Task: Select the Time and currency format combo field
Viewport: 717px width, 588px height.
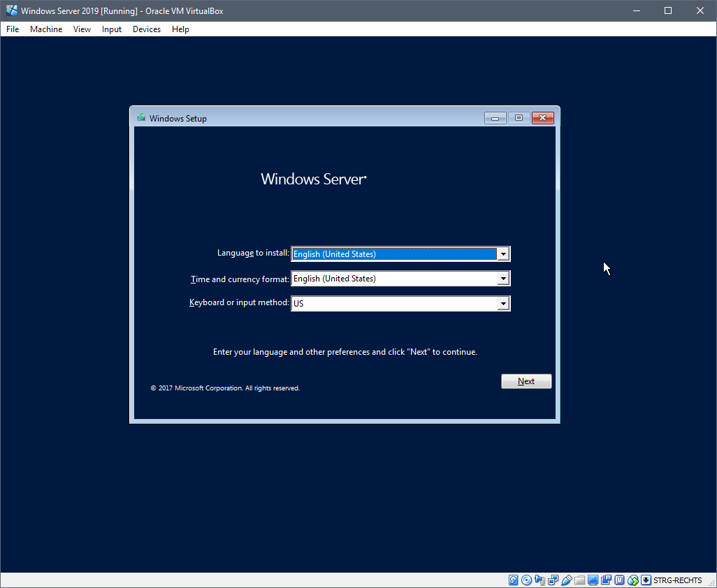Action: (400, 279)
